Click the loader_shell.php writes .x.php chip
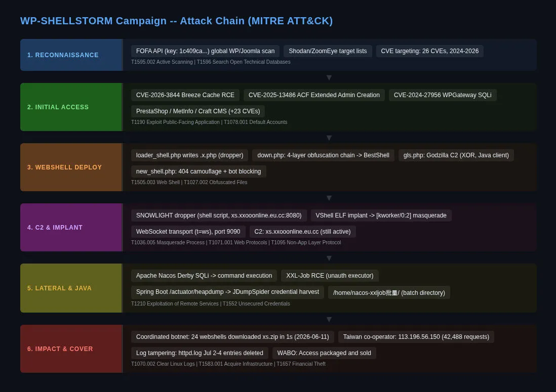Screen dimensions: 556x392 [190, 155]
